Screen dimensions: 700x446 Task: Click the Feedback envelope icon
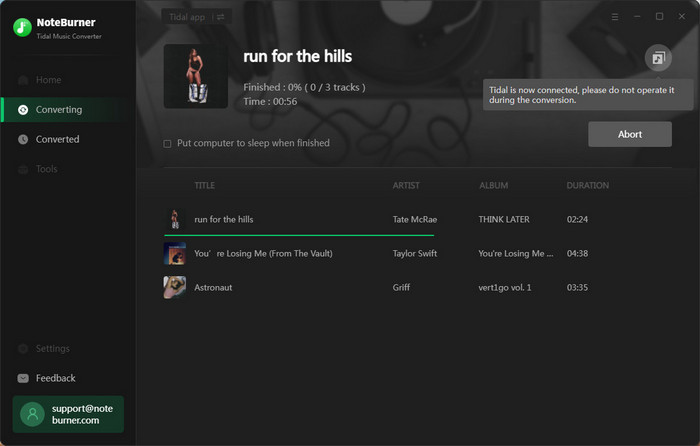click(x=23, y=378)
